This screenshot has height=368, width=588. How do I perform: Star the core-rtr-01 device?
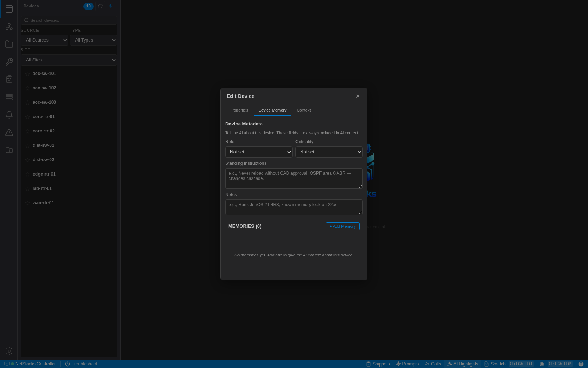(28, 117)
